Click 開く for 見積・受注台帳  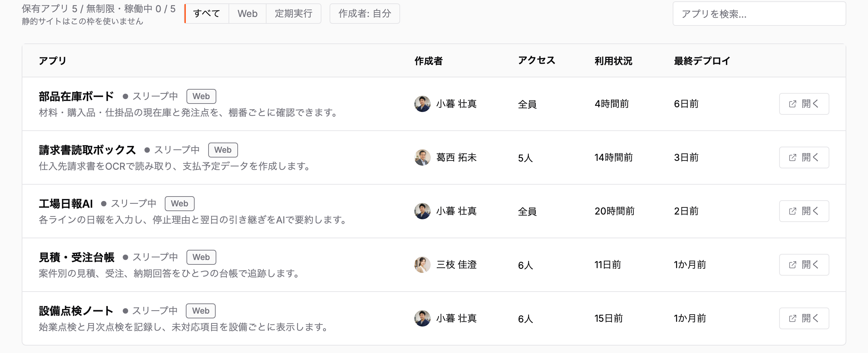pos(804,265)
